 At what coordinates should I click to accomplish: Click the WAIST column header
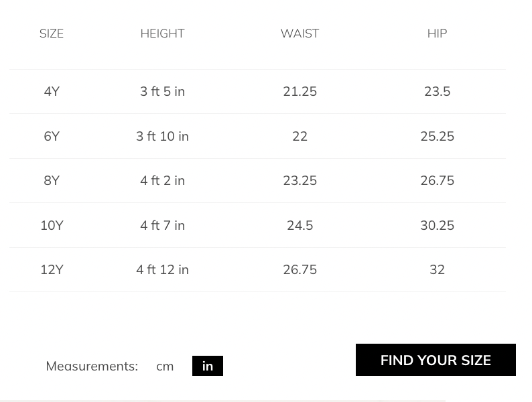coord(300,33)
